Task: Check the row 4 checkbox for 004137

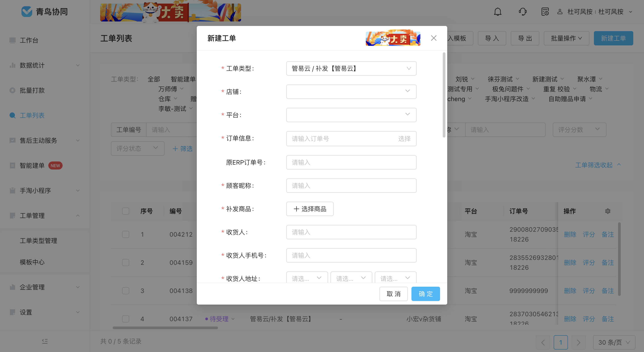Action: click(x=125, y=319)
